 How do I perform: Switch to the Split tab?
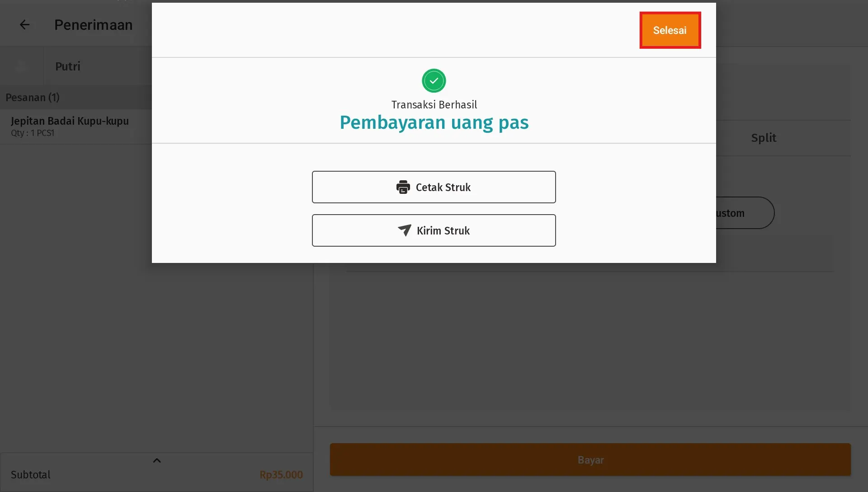(x=763, y=137)
